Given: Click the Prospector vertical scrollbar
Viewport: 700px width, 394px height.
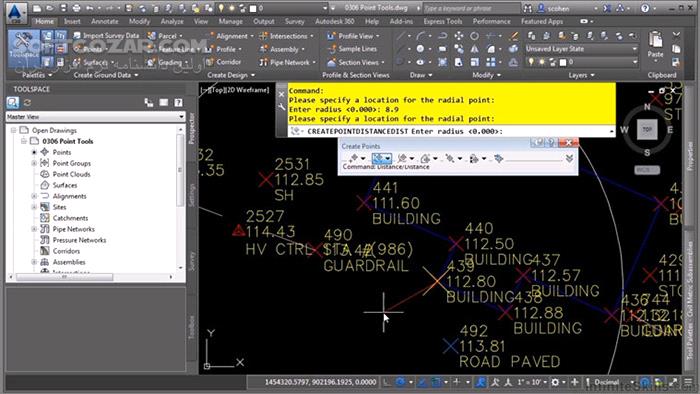Looking at the screenshot, I should 180,170.
